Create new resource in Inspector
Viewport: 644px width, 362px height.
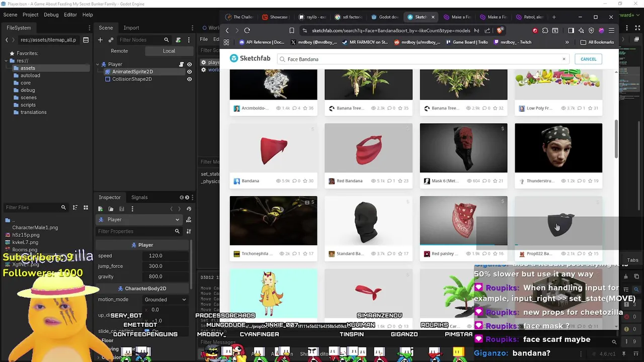pyautogui.click(x=100, y=209)
